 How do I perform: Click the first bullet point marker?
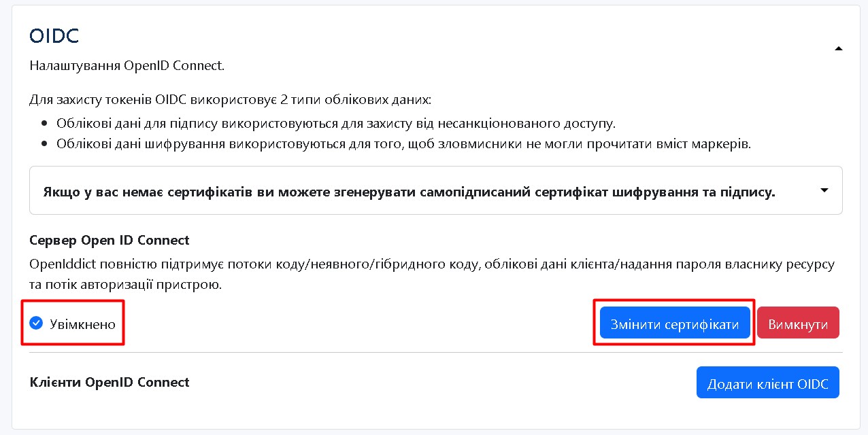(44, 124)
